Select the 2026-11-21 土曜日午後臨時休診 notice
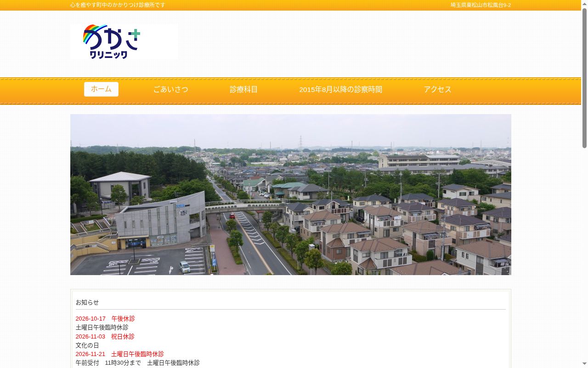The width and height of the screenshot is (588, 368). [120, 354]
